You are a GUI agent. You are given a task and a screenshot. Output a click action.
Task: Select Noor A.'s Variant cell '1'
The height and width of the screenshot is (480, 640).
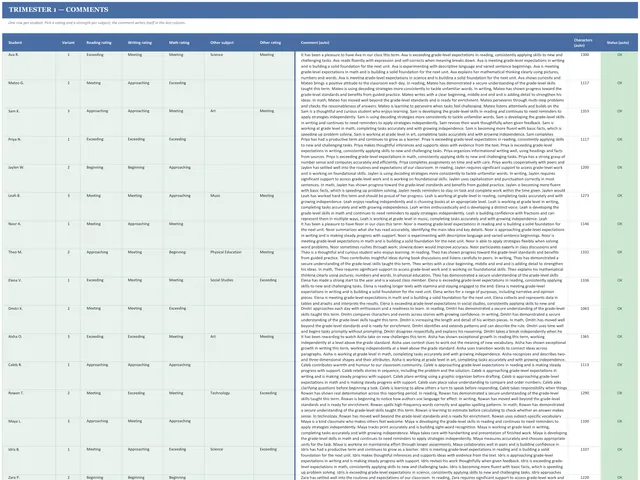tap(68, 235)
